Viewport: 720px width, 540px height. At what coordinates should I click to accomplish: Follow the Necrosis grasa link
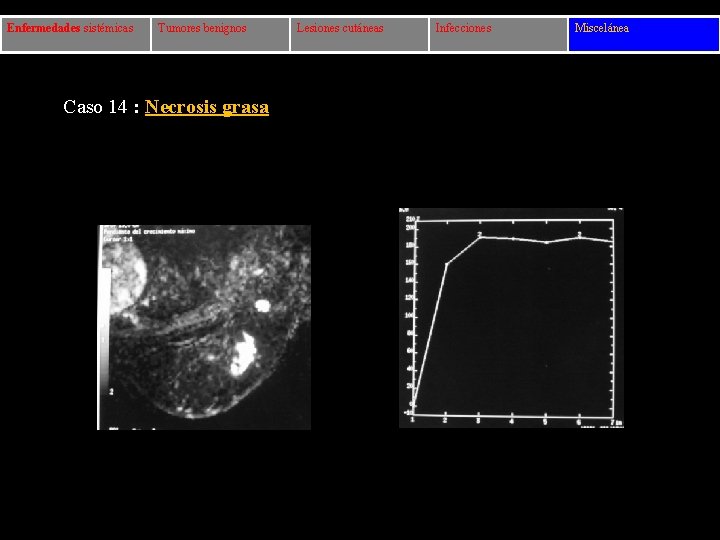click(207, 107)
